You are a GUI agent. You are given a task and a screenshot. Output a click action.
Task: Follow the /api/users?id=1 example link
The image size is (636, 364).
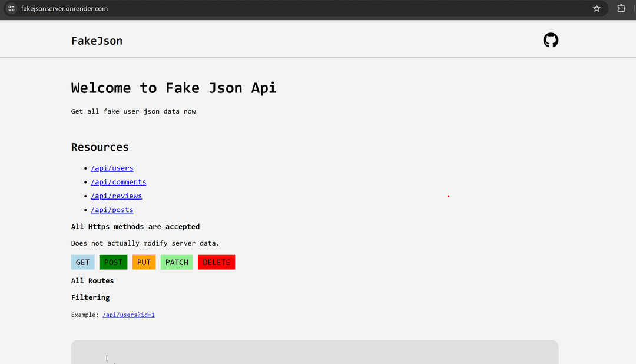[x=128, y=315]
